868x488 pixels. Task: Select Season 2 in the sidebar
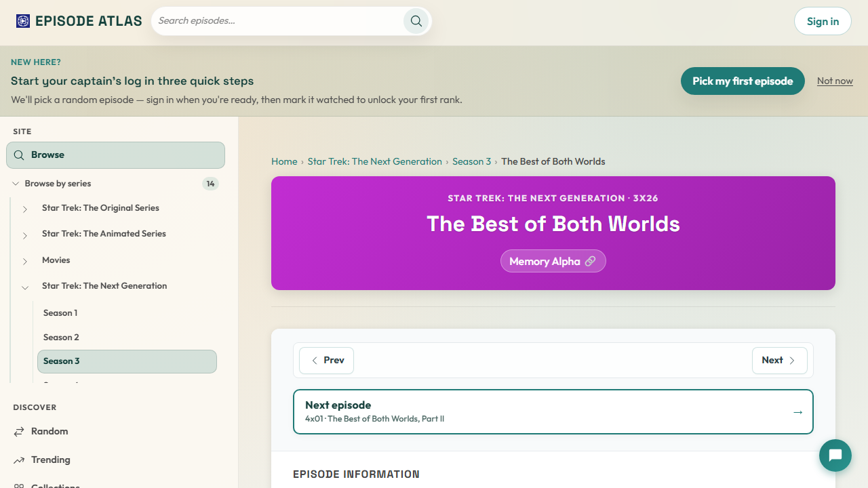(127, 337)
